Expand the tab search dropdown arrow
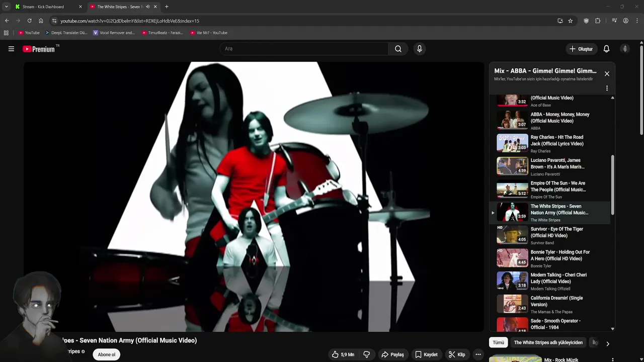 pyautogui.click(x=6, y=7)
